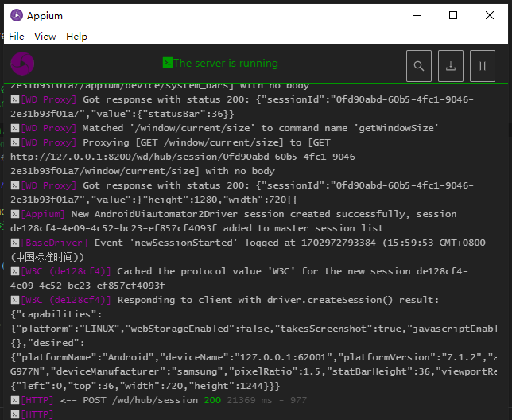Stop the server with the pause button

(x=483, y=66)
